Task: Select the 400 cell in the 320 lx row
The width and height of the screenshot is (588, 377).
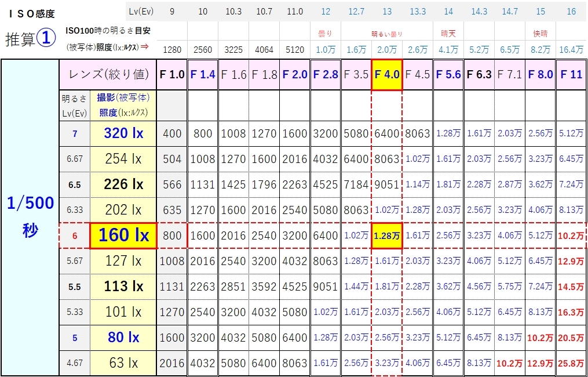Action: [x=171, y=133]
